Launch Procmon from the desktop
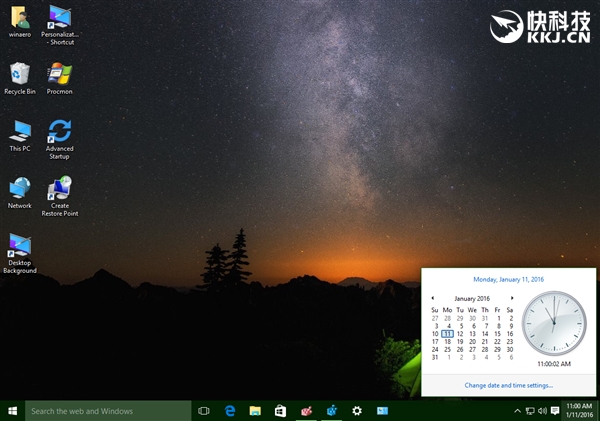 pos(59,78)
